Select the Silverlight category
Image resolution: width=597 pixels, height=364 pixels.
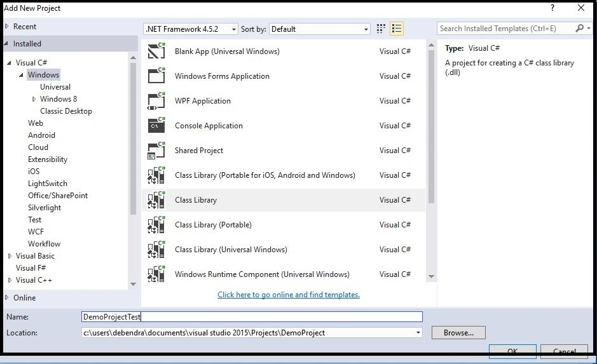point(45,208)
